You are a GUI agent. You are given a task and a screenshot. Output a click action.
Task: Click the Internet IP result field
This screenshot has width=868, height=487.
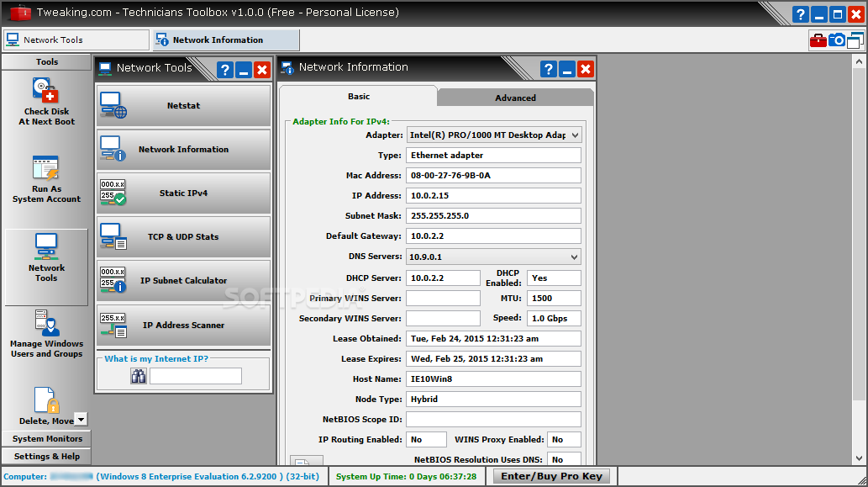(196, 376)
